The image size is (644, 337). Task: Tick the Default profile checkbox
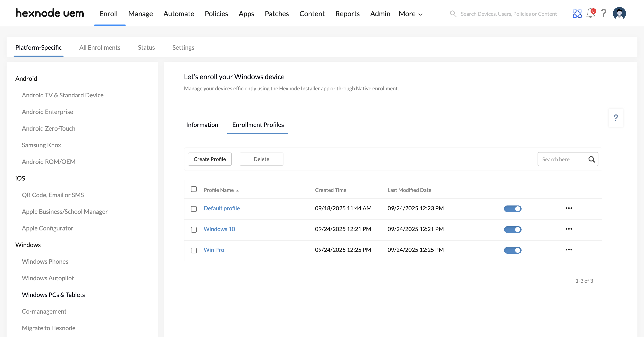[x=194, y=209]
